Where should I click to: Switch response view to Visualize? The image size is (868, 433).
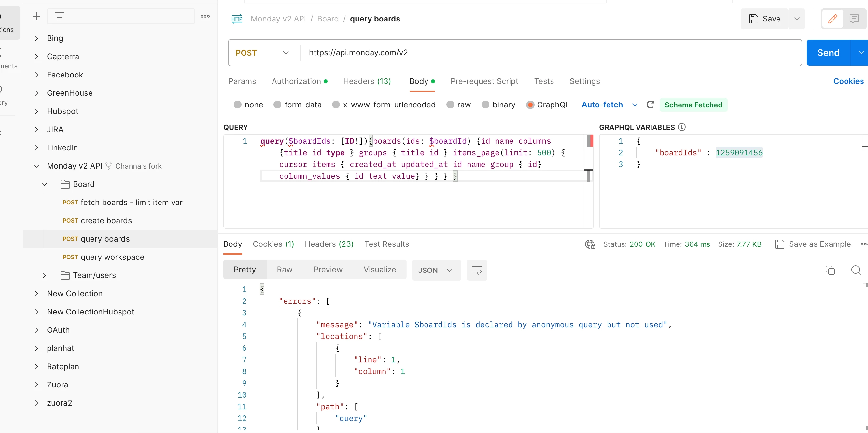[x=379, y=270]
